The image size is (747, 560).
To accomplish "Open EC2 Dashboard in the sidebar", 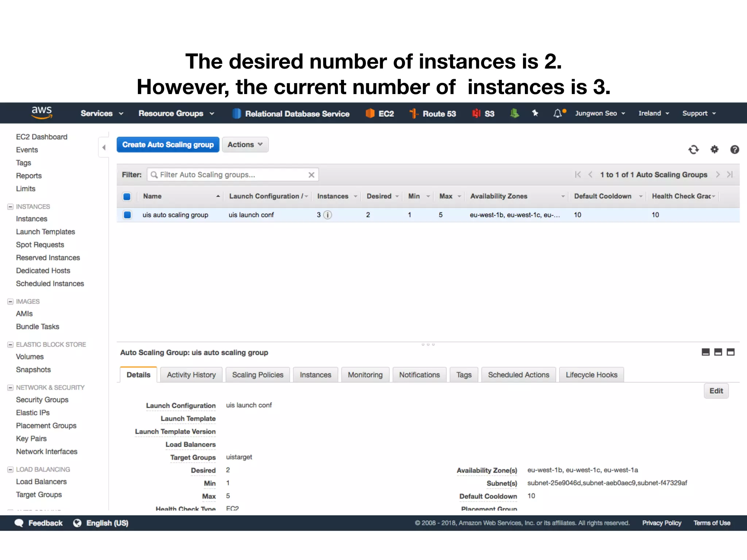I will tap(42, 137).
